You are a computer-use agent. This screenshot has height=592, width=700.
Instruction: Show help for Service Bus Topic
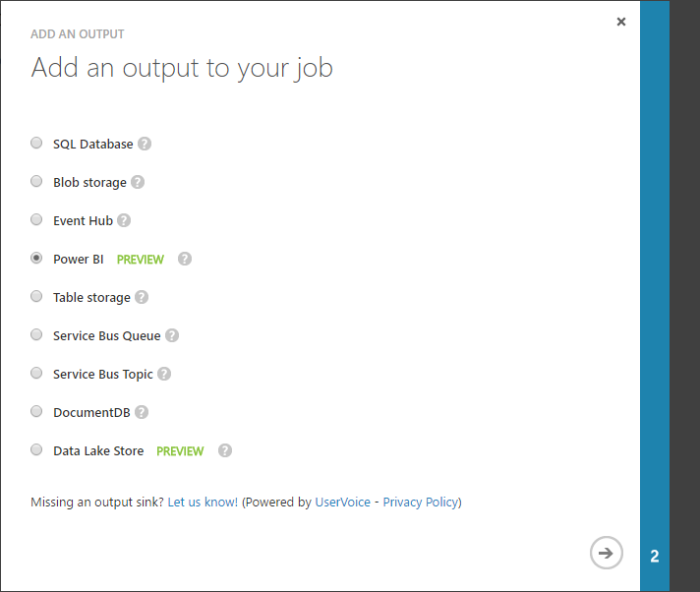coord(164,374)
